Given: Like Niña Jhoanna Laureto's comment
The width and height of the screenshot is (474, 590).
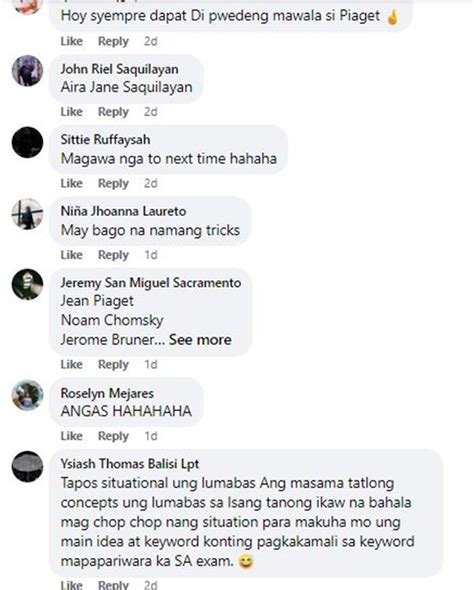Looking at the screenshot, I should [x=71, y=255].
